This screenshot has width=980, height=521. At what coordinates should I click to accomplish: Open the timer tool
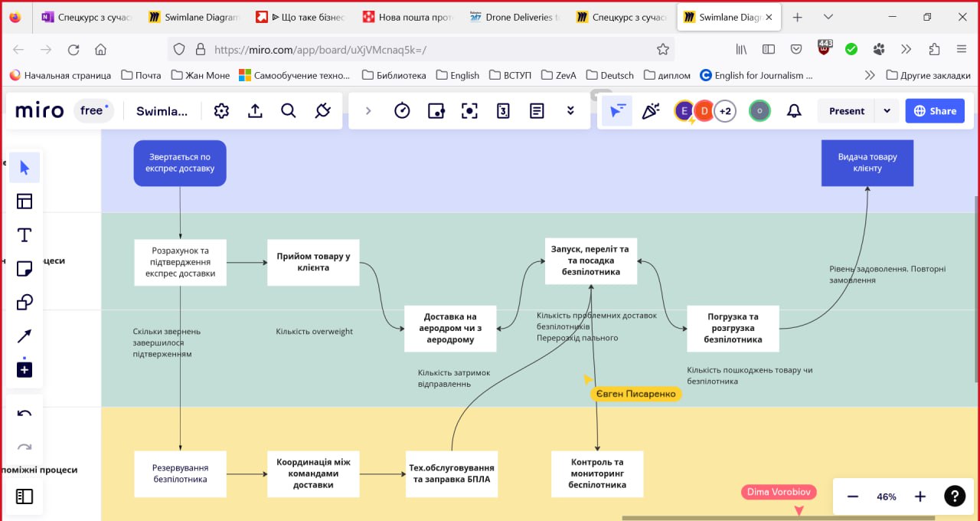pyautogui.click(x=402, y=111)
